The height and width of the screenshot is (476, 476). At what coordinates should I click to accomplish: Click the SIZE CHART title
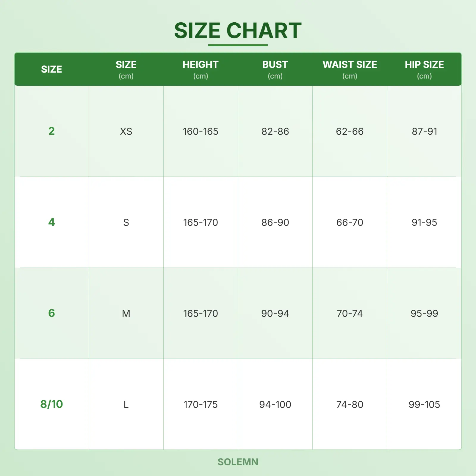[238, 31]
